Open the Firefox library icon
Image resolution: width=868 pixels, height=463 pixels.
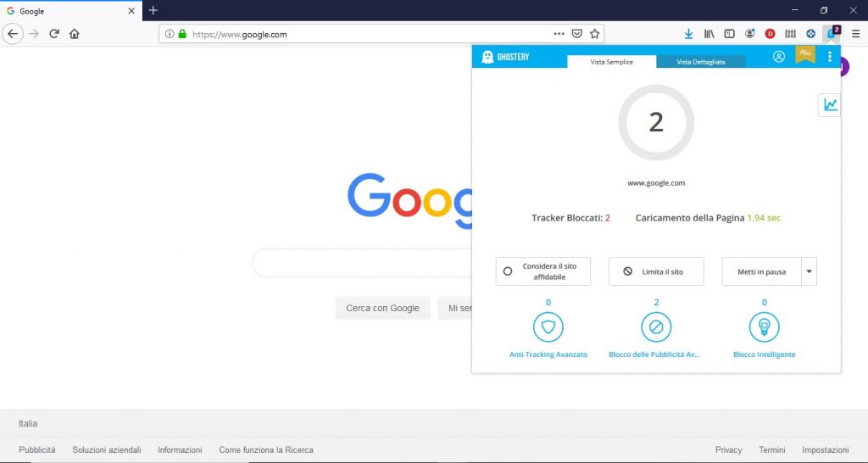(709, 34)
